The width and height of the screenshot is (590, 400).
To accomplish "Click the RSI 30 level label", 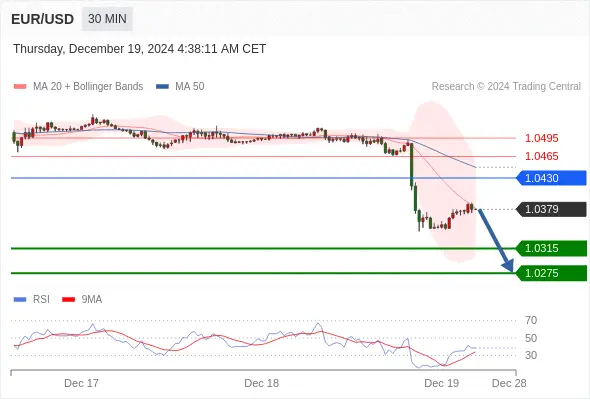I will pyautogui.click(x=531, y=355).
